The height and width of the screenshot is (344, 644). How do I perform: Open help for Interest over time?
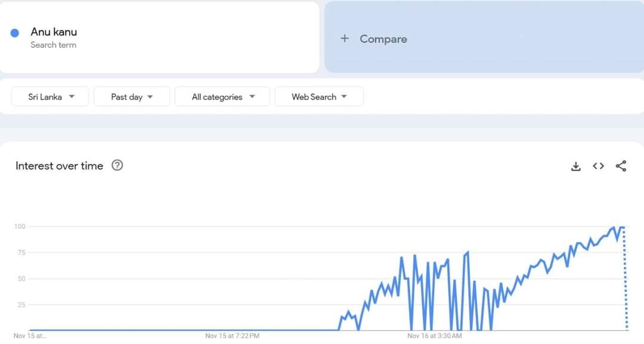(117, 165)
